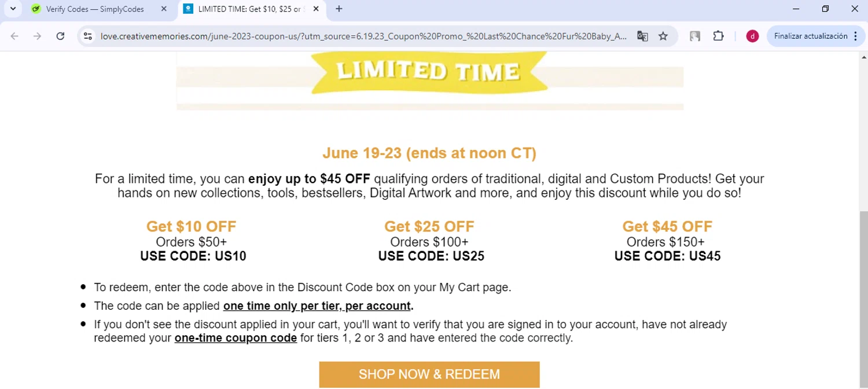The image size is (868, 389).
Task: Click the icon left of the extensions button
Action: [695, 36]
